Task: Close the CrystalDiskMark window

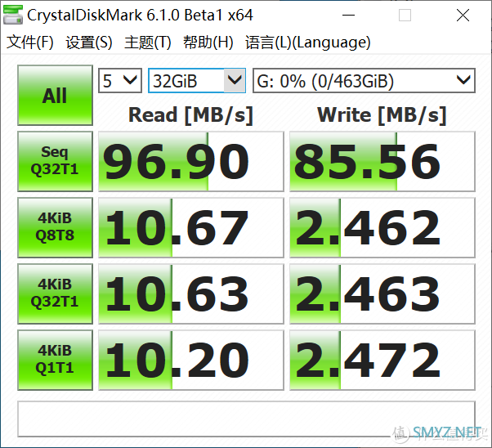Action: coord(463,15)
